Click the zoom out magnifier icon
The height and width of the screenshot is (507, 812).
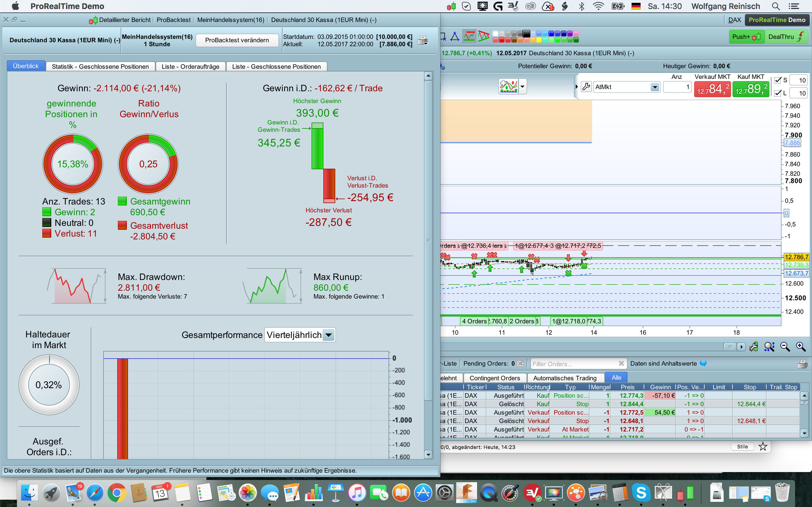click(785, 346)
